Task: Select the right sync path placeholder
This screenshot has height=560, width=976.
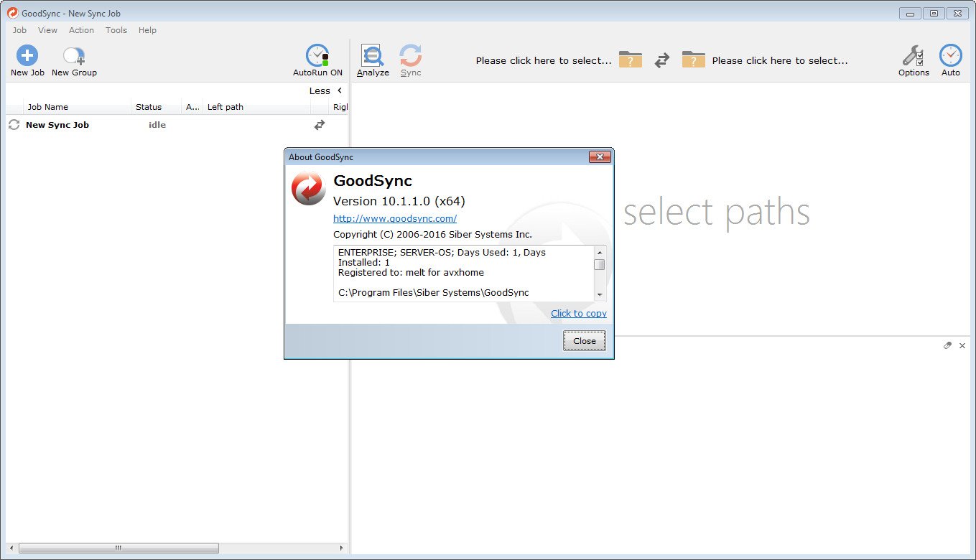Action: click(780, 60)
